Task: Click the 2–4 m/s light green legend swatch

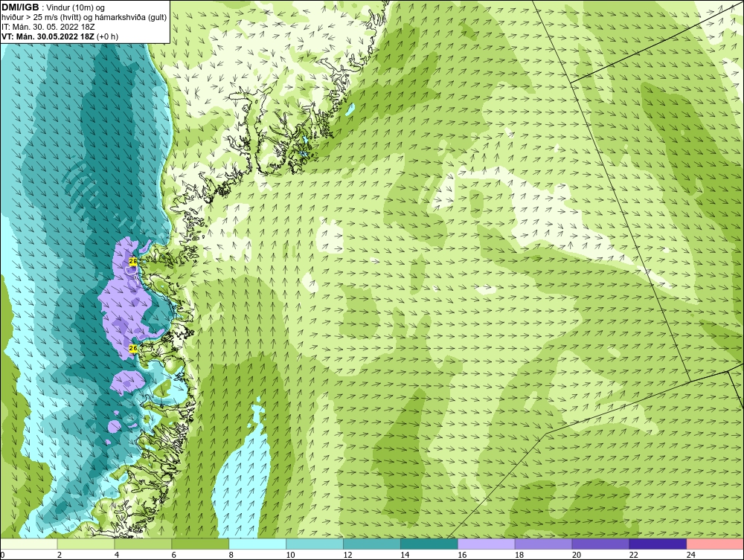Action: pos(86,544)
